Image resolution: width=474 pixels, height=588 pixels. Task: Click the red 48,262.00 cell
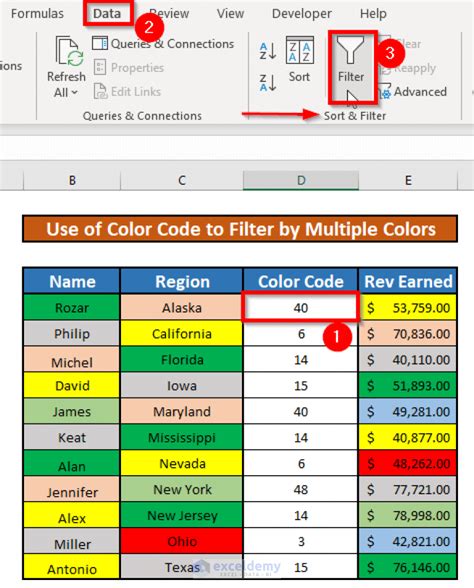(x=408, y=463)
